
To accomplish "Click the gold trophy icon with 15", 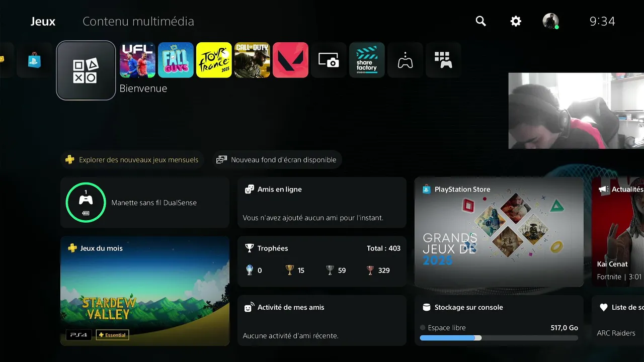I will click(x=289, y=270).
